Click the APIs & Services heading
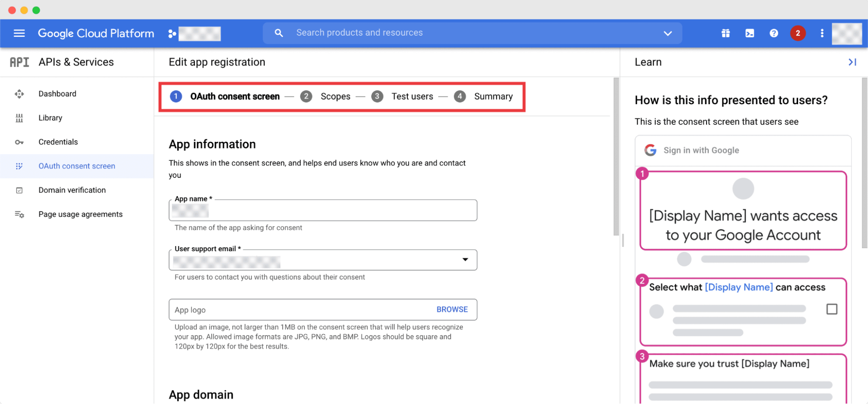868x404 pixels. click(76, 62)
